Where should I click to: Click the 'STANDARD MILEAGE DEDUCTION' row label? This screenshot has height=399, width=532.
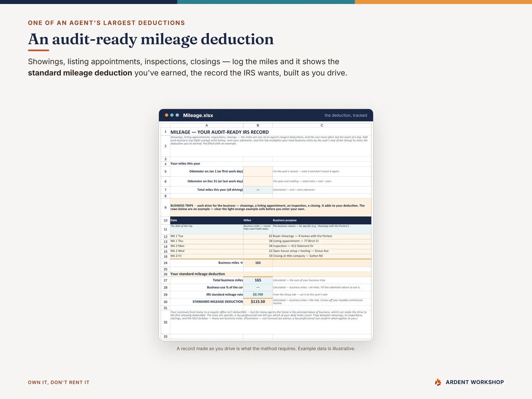pyautogui.click(x=218, y=302)
